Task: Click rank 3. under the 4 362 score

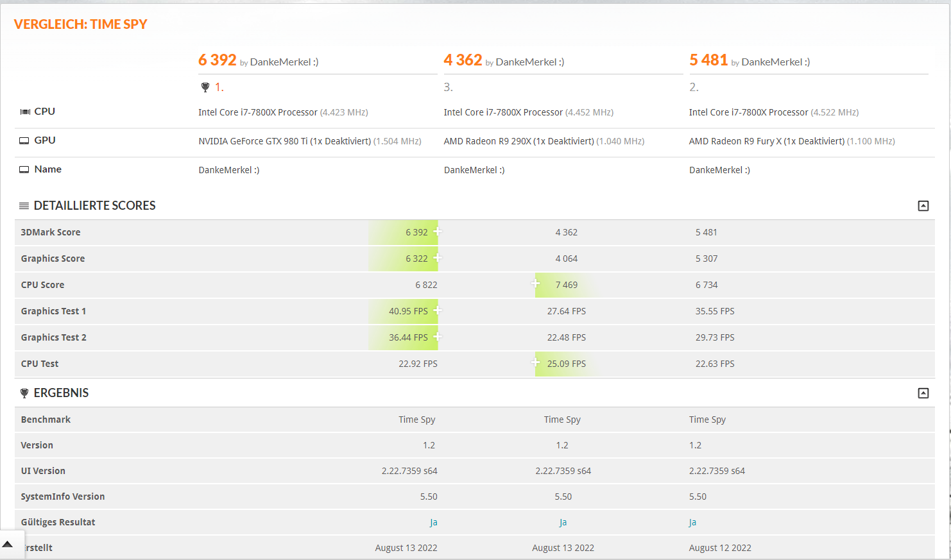Action: pos(449,87)
